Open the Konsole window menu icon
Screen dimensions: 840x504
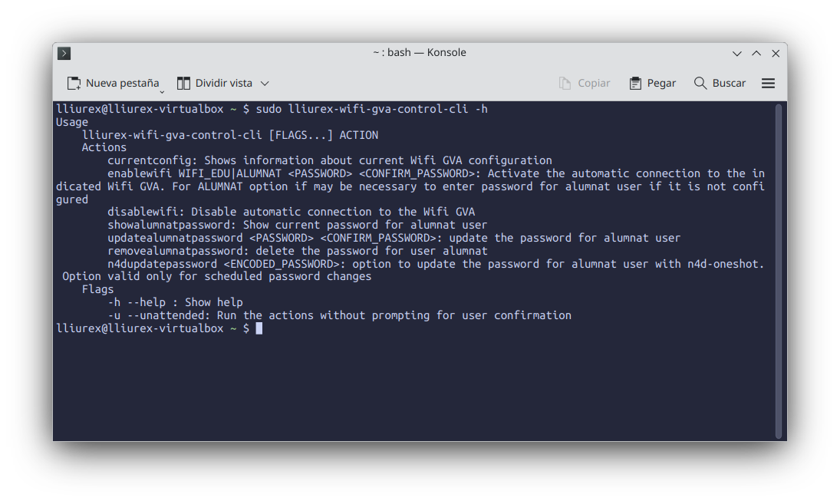click(64, 53)
